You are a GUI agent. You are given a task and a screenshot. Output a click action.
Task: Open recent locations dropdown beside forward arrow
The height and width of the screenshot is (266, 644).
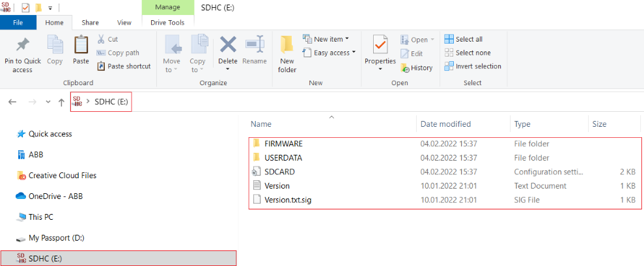coord(48,102)
